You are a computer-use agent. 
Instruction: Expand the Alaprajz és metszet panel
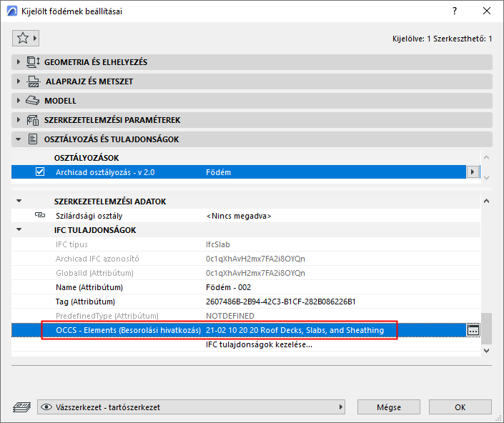[x=19, y=81]
